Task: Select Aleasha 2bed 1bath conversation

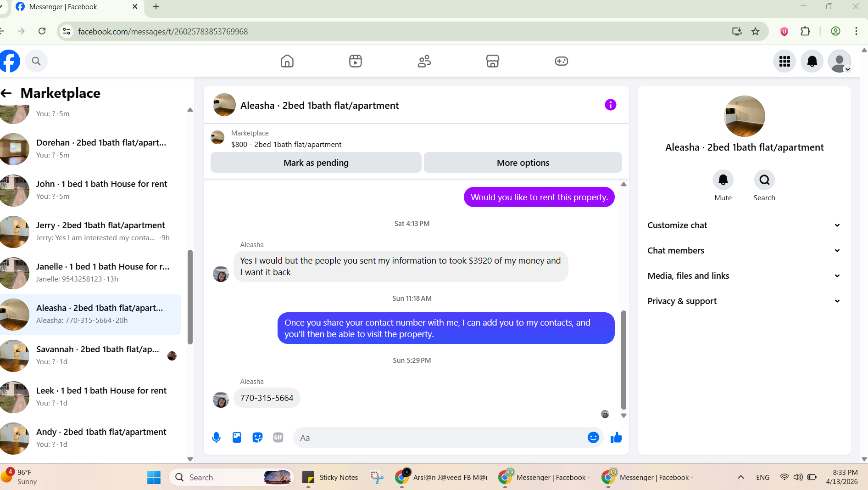Action: pos(90,314)
